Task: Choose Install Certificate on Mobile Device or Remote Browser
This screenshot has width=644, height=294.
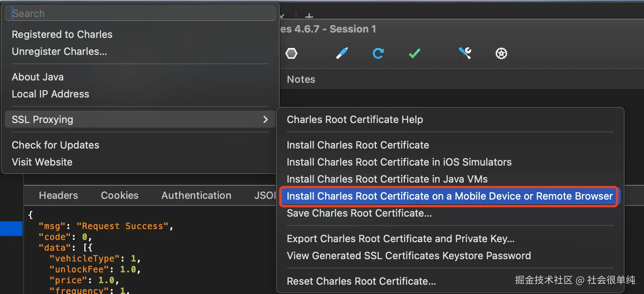Action: click(x=449, y=196)
